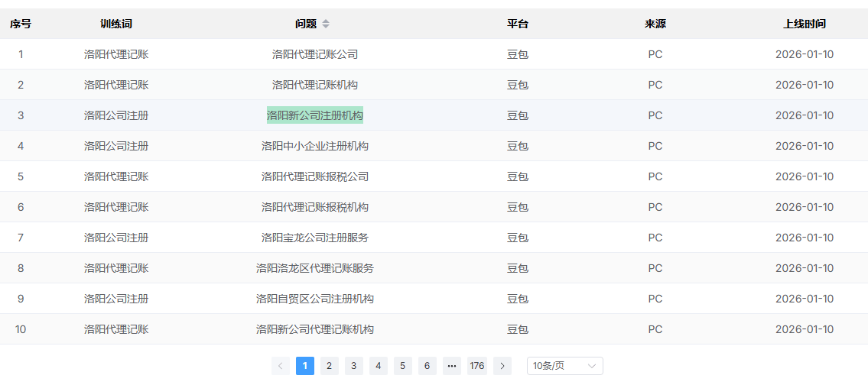Go to next page using right arrow
Screen dimensions: 868x385
[x=502, y=366]
